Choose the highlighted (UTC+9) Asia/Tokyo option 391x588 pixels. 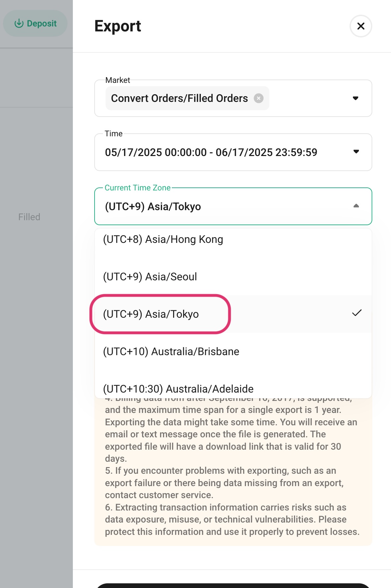(151, 314)
